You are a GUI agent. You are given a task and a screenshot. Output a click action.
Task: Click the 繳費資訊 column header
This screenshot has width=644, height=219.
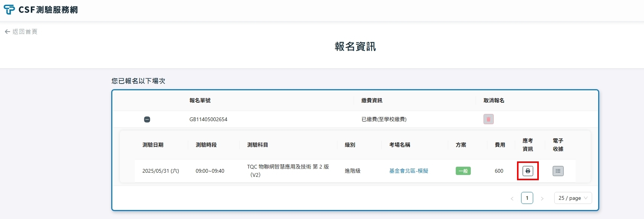point(372,100)
